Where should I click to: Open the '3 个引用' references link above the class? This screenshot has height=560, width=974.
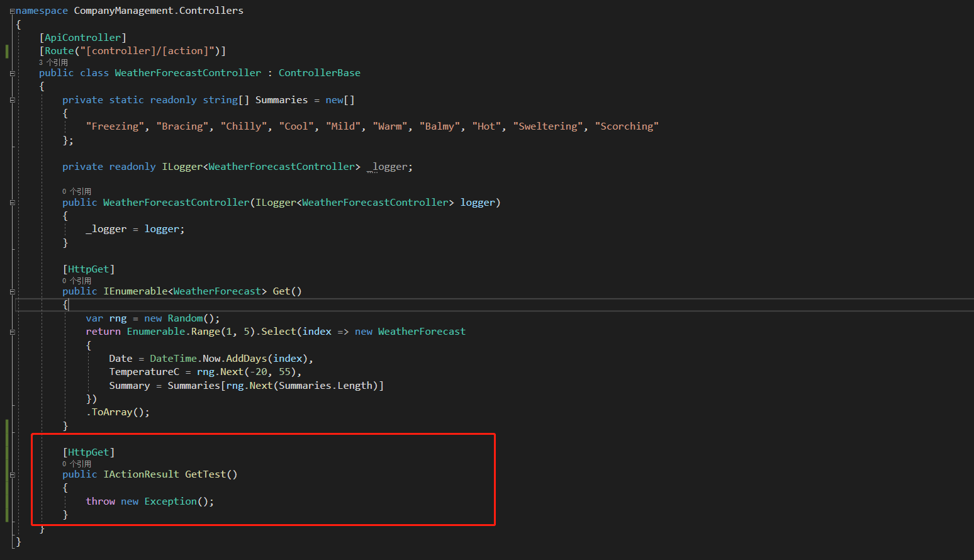[53, 62]
